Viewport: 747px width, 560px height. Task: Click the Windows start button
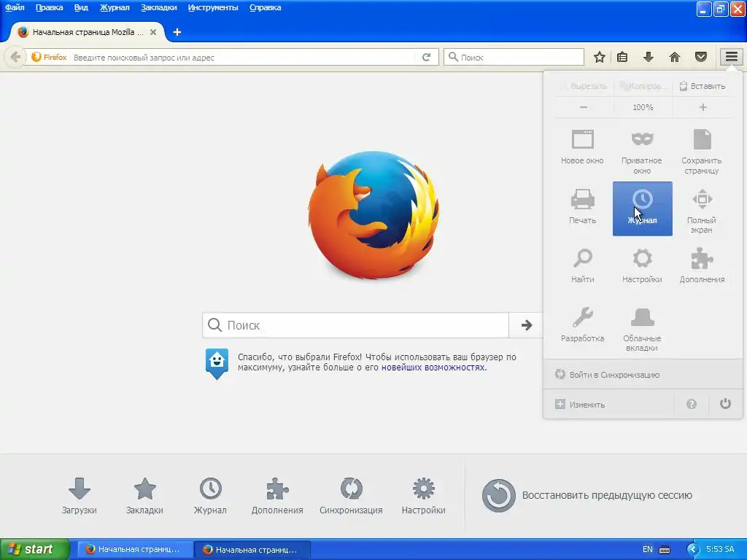pos(34,549)
